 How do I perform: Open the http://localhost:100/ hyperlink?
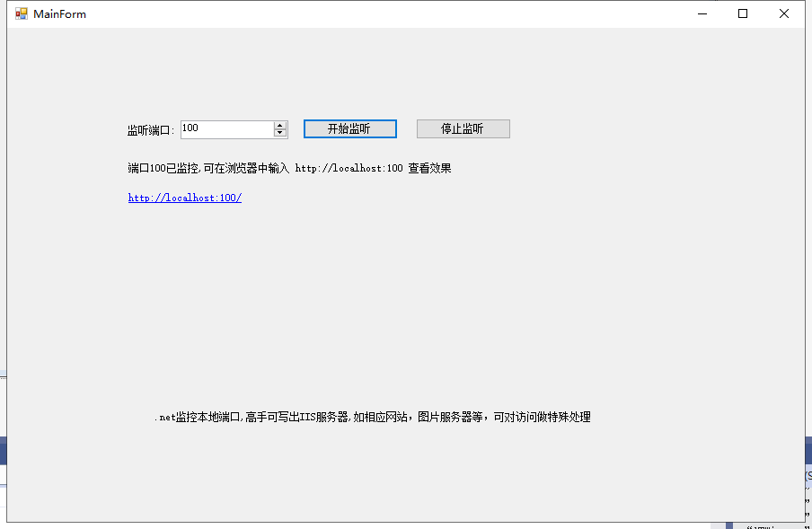[x=185, y=198]
